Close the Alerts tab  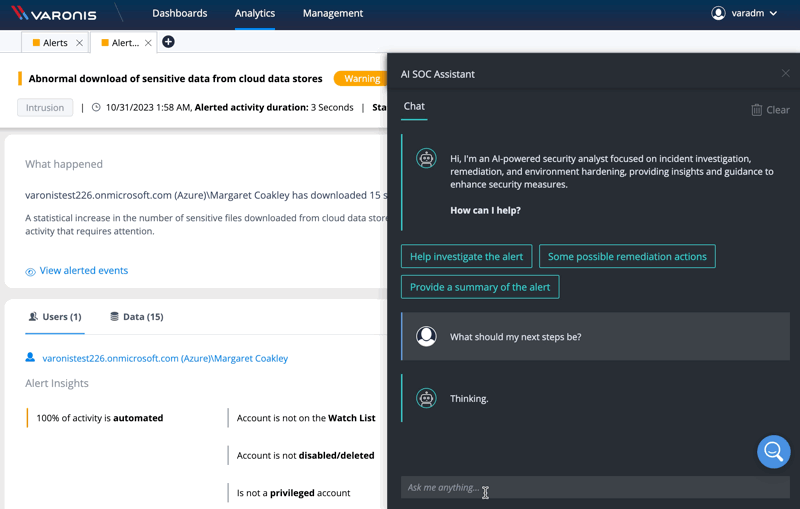click(79, 43)
